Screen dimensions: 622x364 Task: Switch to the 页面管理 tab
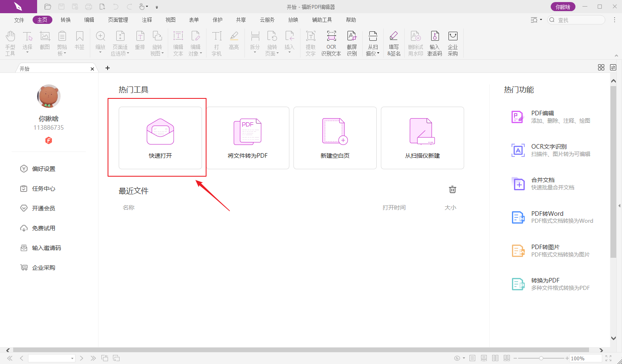click(x=118, y=20)
